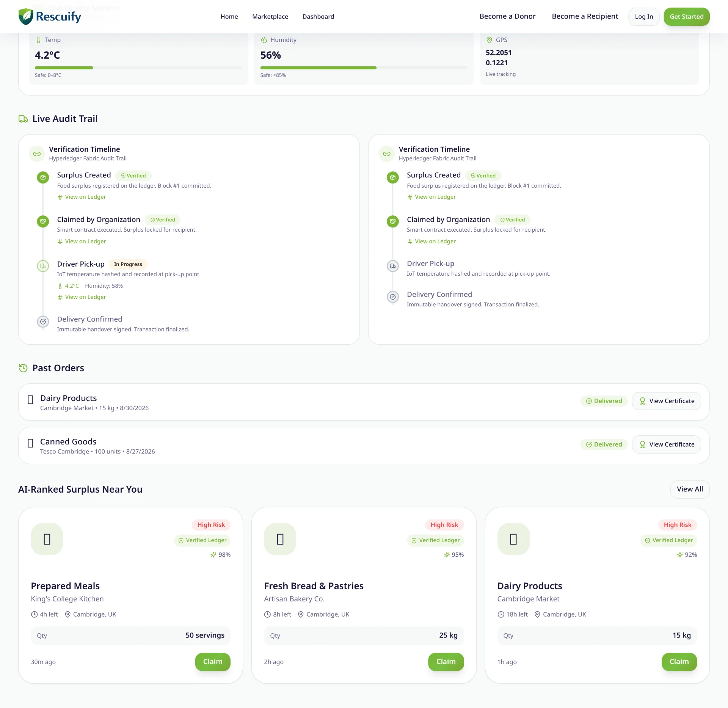View Certificate for Dairy Products order
The width and height of the screenshot is (728, 708).
(667, 401)
